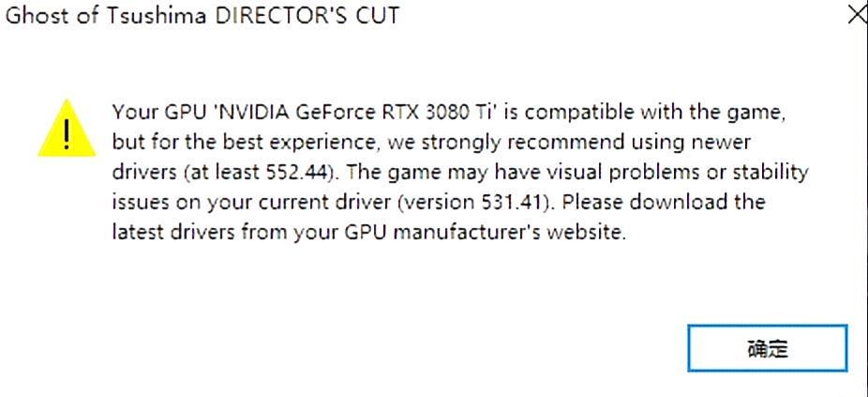Viewport: 868px width, 397px height.
Task: Click the yellow warning triangle icon
Action: click(67, 128)
